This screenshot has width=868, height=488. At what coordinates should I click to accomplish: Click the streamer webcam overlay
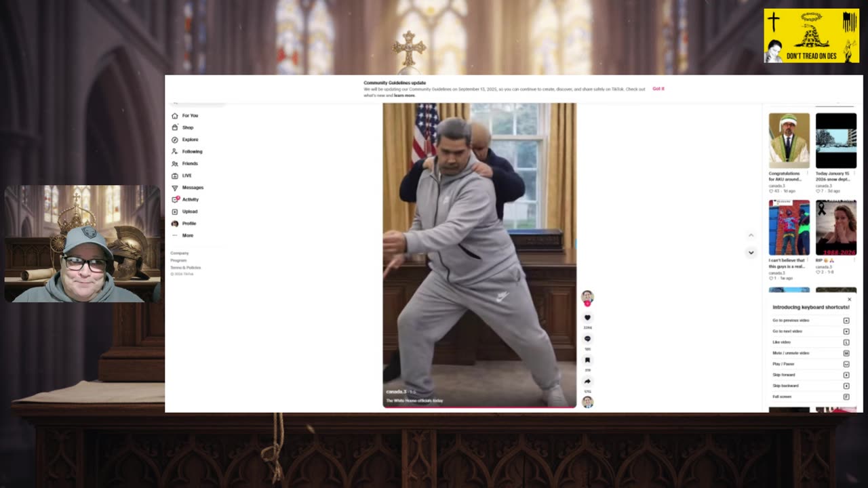point(82,244)
